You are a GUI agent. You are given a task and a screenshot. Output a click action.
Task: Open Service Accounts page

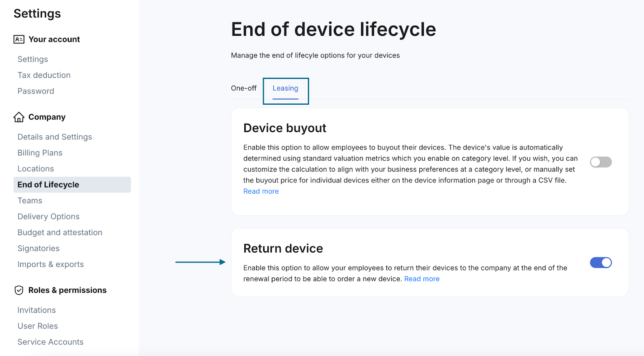coord(50,342)
